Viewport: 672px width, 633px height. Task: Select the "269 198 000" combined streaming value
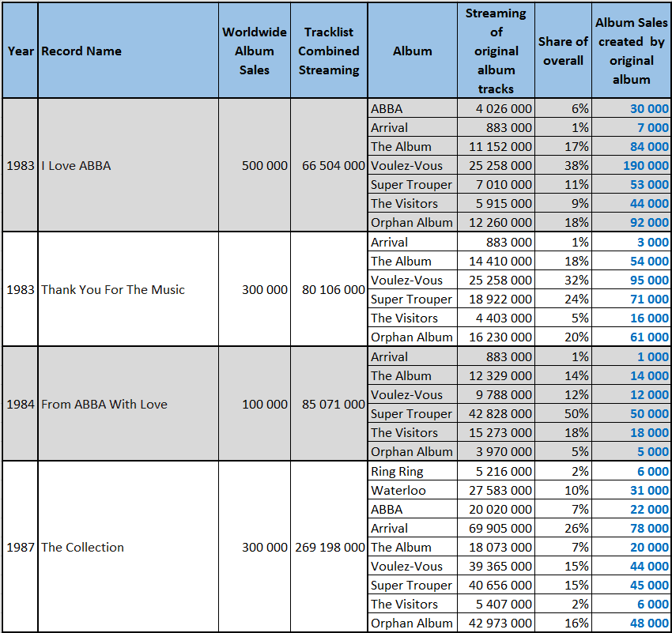click(x=330, y=547)
